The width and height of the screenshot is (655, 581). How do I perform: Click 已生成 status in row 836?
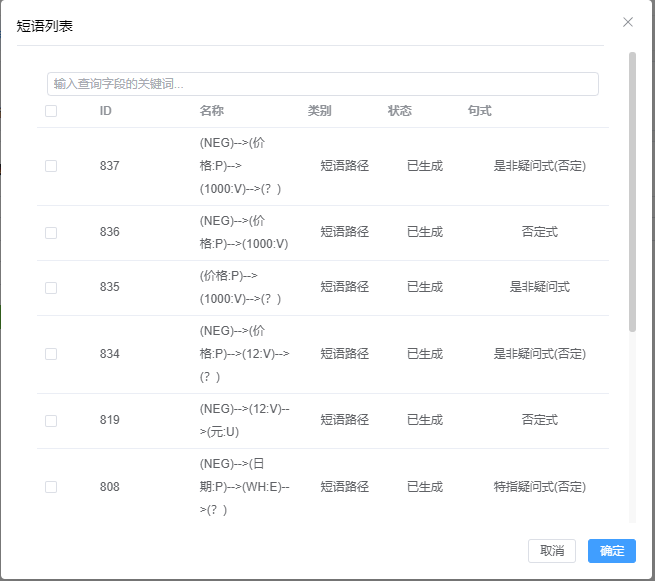click(425, 232)
